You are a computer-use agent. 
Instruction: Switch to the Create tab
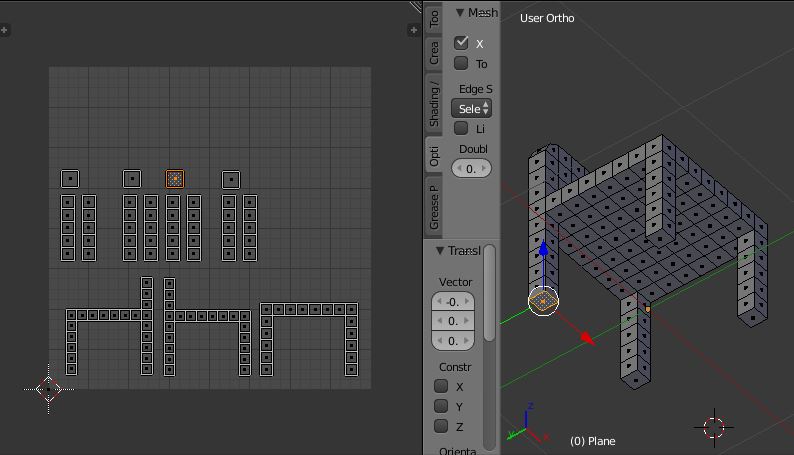click(434, 53)
